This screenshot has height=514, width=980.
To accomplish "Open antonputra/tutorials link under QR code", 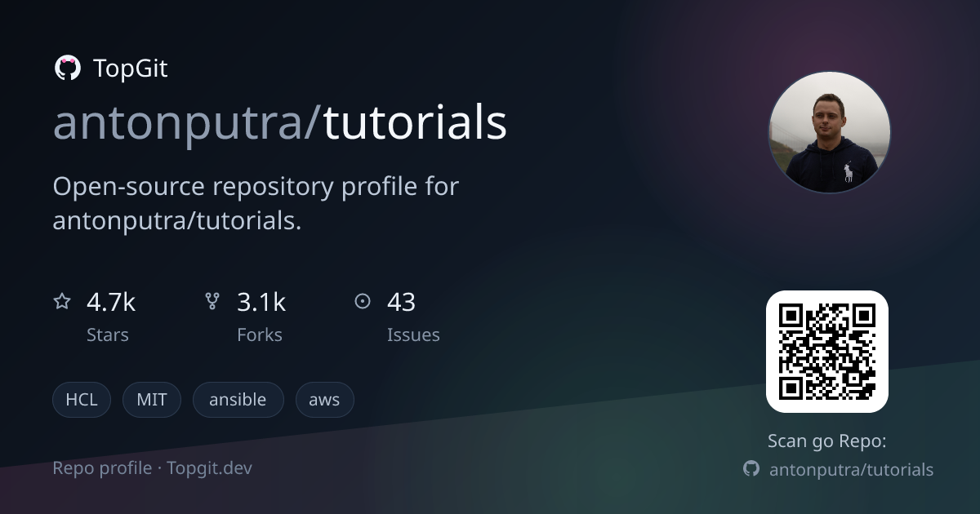I will (x=851, y=470).
